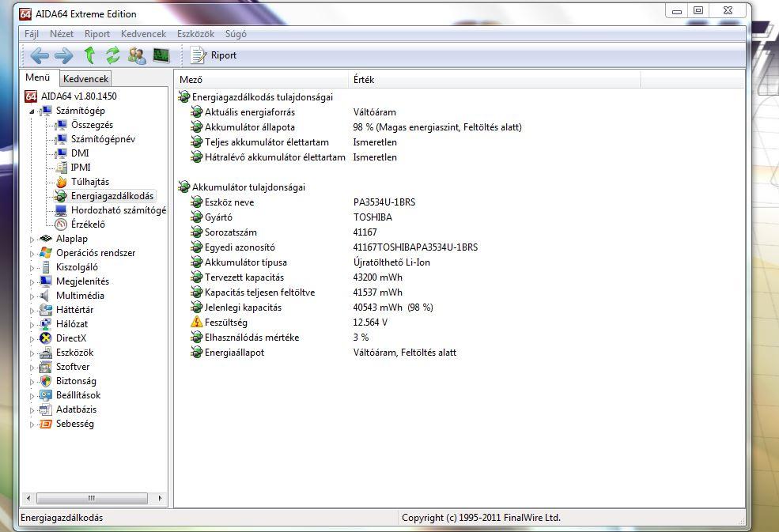Select the Összegzés tree icon

click(x=61, y=125)
